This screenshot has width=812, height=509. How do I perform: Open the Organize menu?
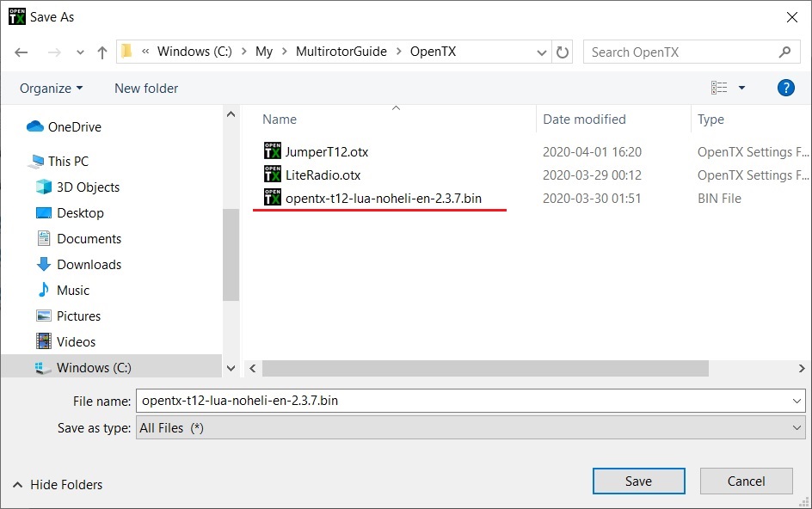click(51, 89)
